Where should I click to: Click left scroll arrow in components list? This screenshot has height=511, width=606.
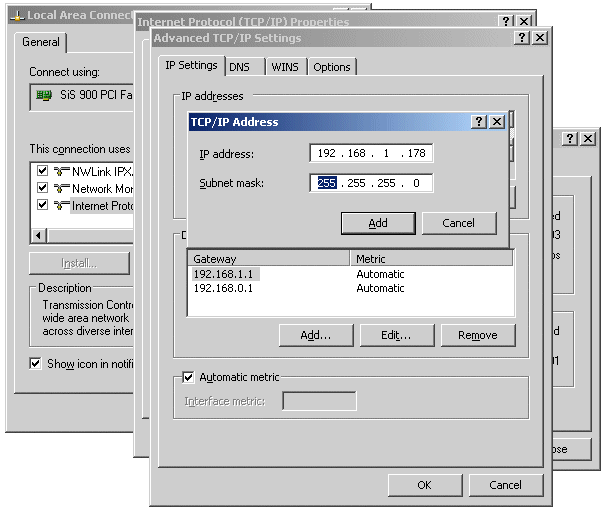(x=38, y=235)
